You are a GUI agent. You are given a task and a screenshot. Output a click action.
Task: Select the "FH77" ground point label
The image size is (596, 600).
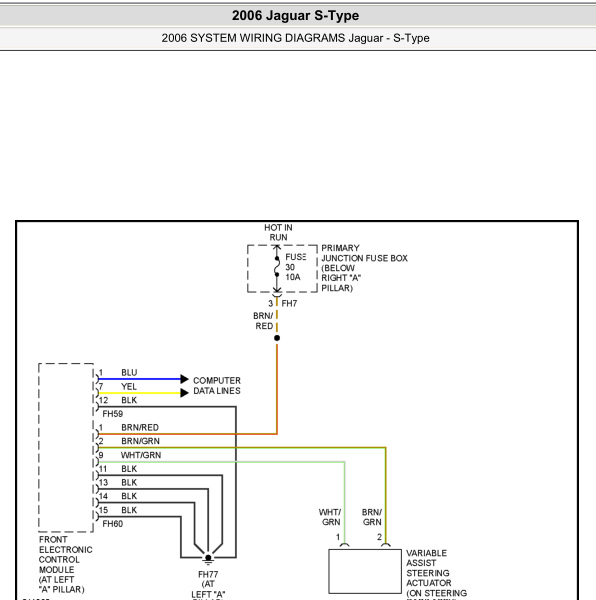click(208, 574)
